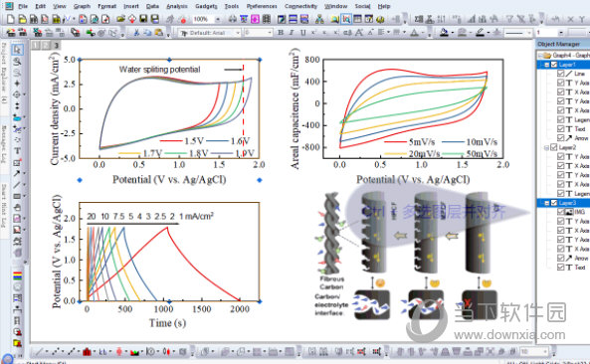Select layer 1 button at top-left of graph

click(x=36, y=46)
